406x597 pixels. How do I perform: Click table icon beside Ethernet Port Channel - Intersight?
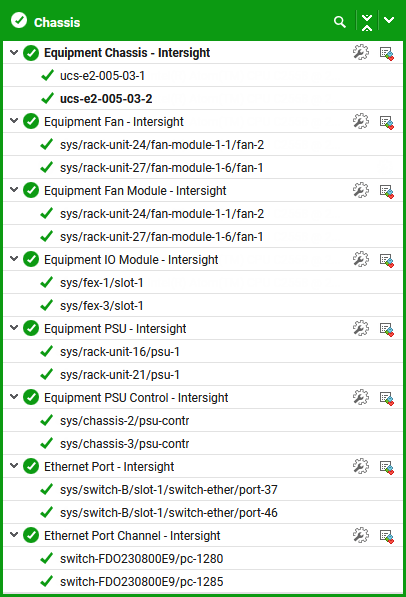[387, 535]
